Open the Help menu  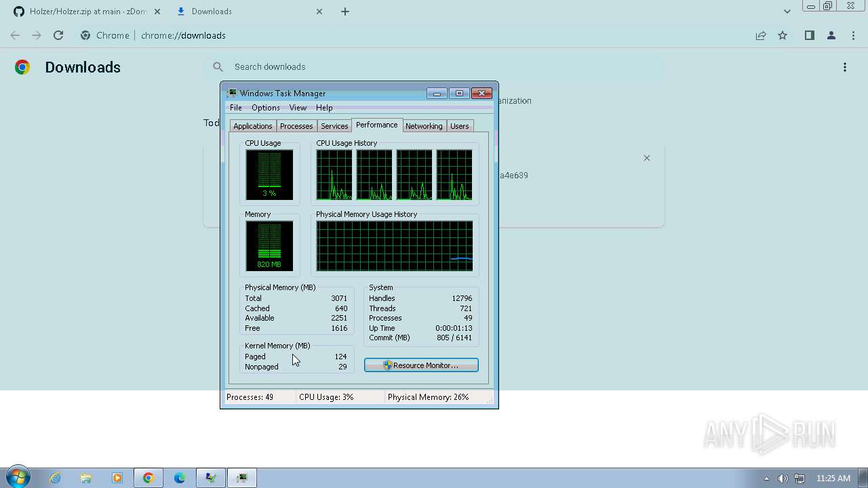[x=324, y=108]
